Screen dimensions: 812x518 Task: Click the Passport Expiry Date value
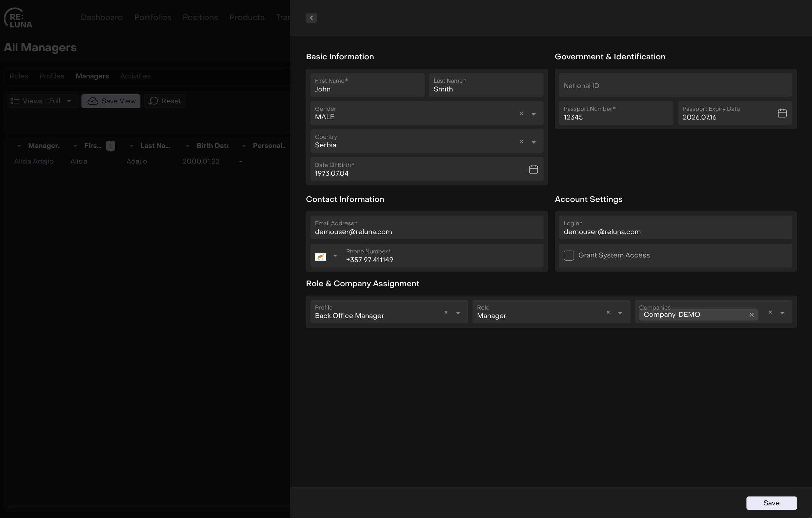(x=699, y=117)
